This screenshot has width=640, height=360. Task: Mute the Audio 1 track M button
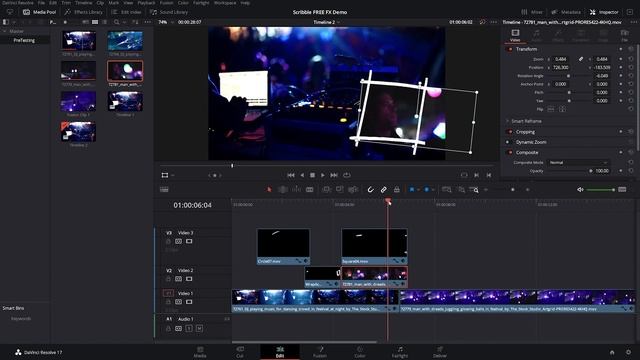199,329
